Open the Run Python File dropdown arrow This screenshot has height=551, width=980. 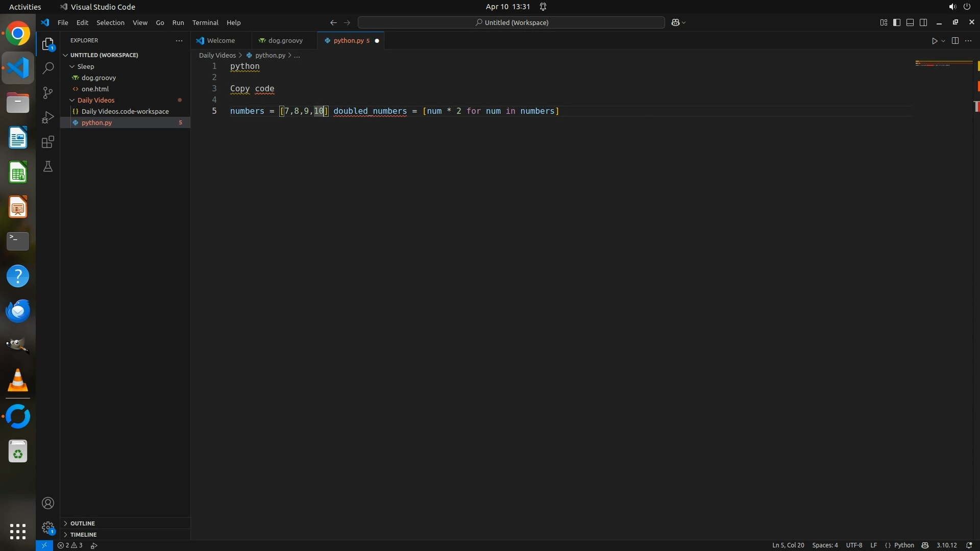(x=943, y=41)
